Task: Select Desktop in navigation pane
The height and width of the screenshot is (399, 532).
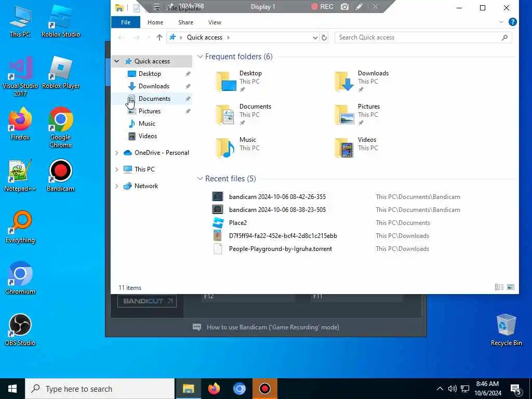Action: coord(150,74)
